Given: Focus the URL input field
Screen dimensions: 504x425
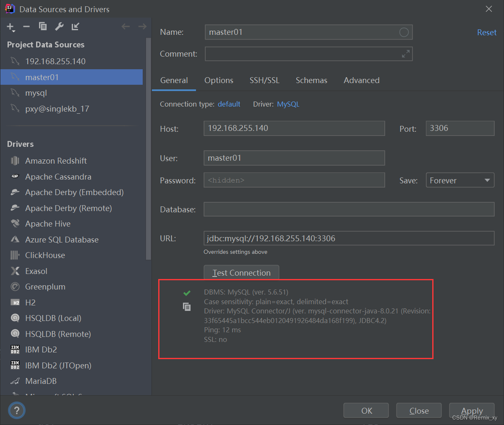Looking at the screenshot, I should (349, 238).
